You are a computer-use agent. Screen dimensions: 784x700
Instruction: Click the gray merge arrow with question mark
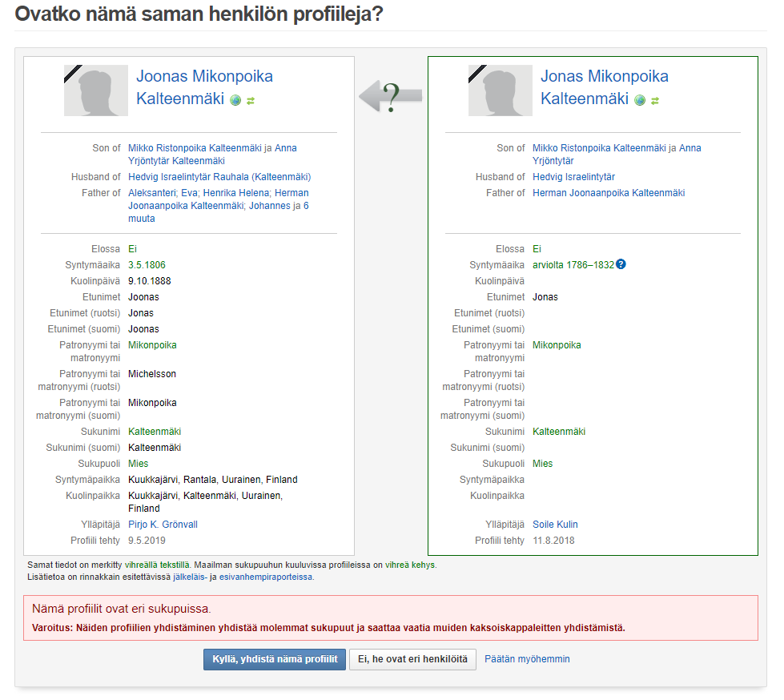pos(391,96)
